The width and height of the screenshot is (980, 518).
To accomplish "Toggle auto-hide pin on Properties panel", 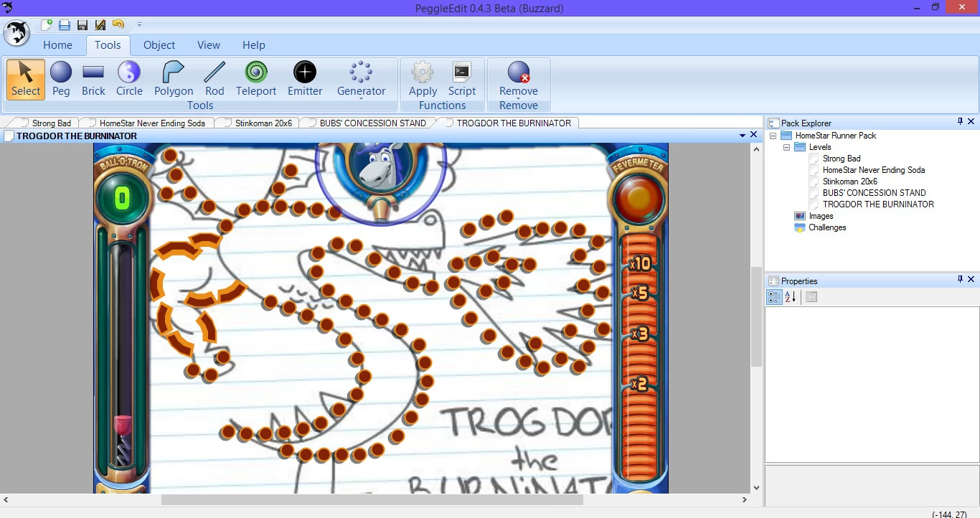I will coord(961,280).
